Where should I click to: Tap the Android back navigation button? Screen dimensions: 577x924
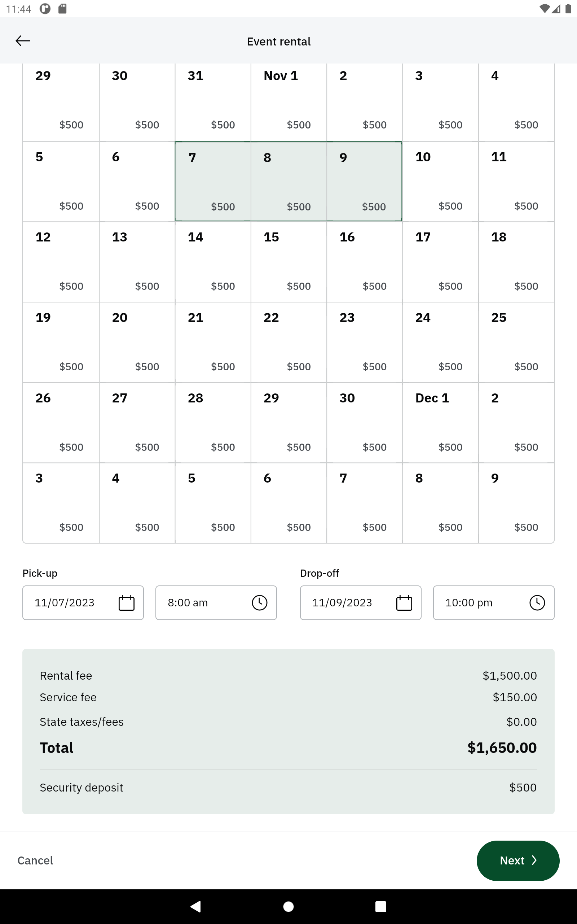[x=196, y=906]
